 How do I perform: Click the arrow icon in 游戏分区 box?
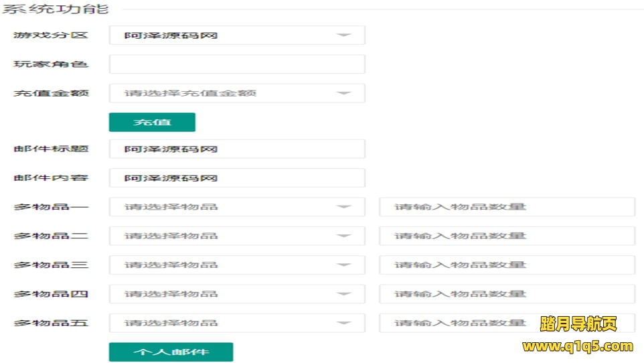tap(343, 35)
